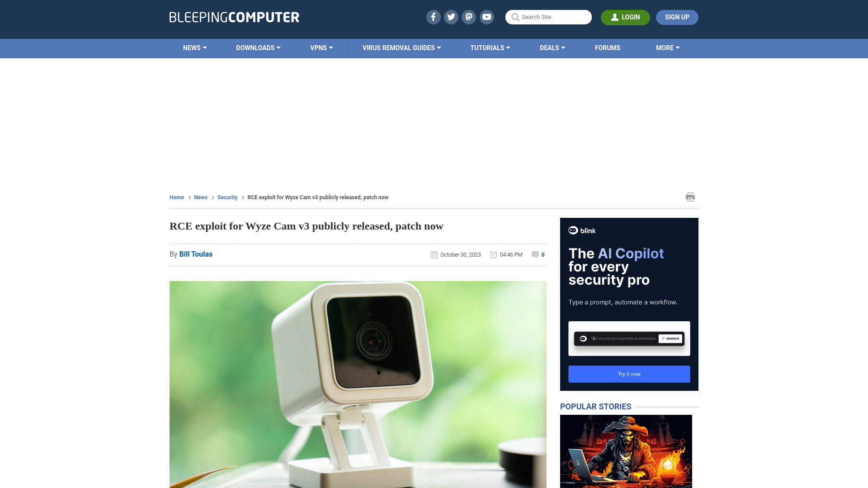Click the FORUMS menu item
868x488 pixels.
[x=608, y=47]
